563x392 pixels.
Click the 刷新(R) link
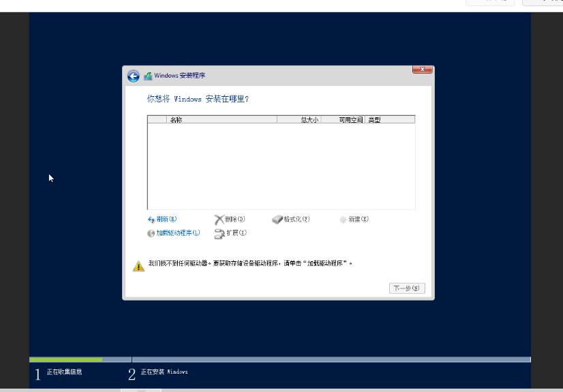(166, 219)
